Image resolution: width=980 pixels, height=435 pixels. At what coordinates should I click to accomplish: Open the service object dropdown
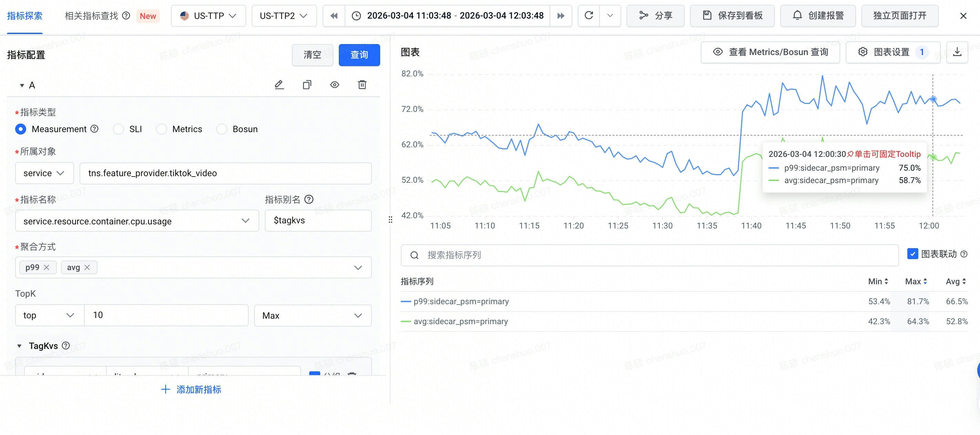44,173
